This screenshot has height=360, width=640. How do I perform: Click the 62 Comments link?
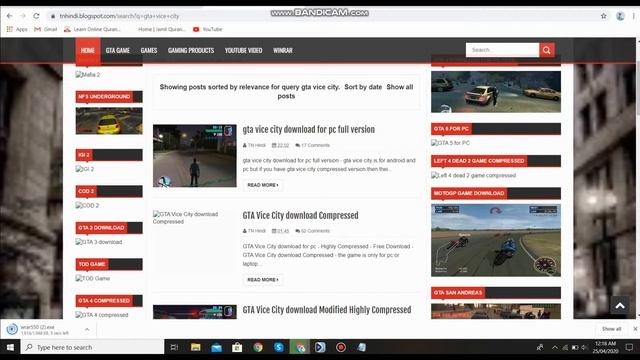pyautogui.click(x=313, y=231)
